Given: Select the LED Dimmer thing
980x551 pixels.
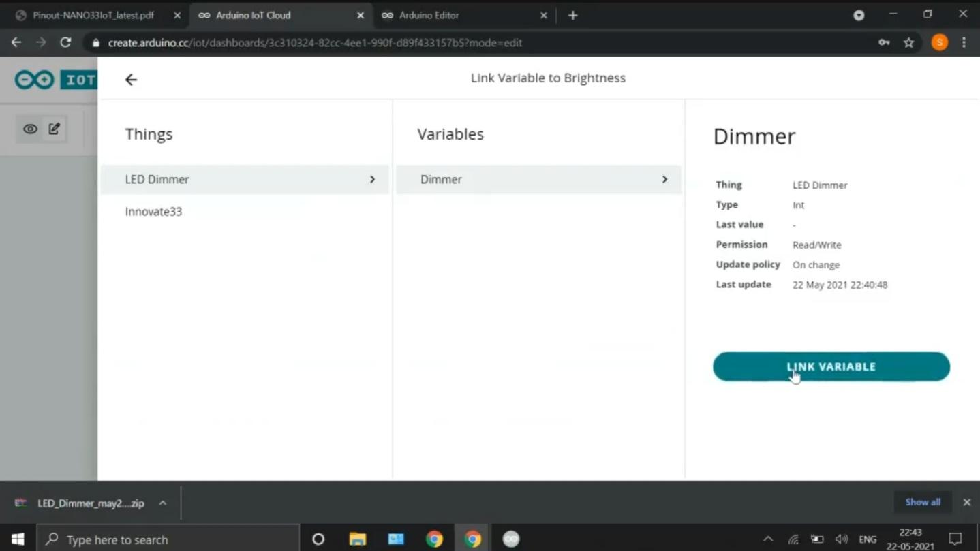Looking at the screenshot, I should [x=245, y=179].
